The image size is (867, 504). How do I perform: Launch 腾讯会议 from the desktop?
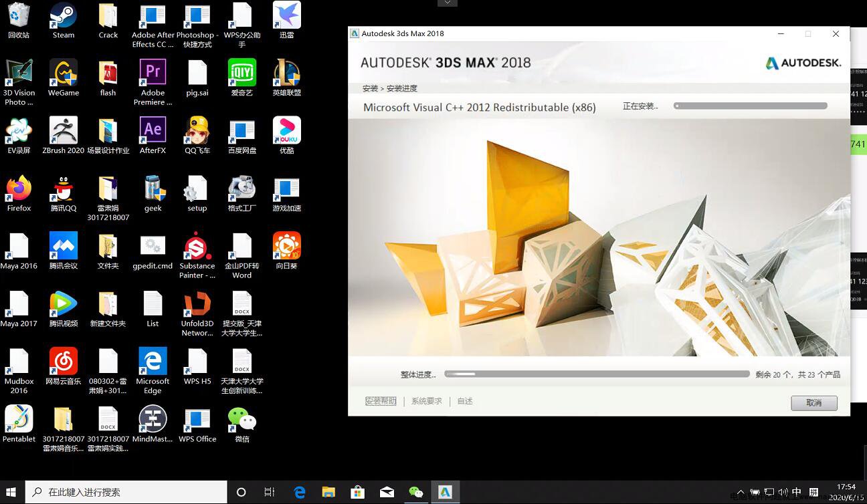pyautogui.click(x=64, y=251)
